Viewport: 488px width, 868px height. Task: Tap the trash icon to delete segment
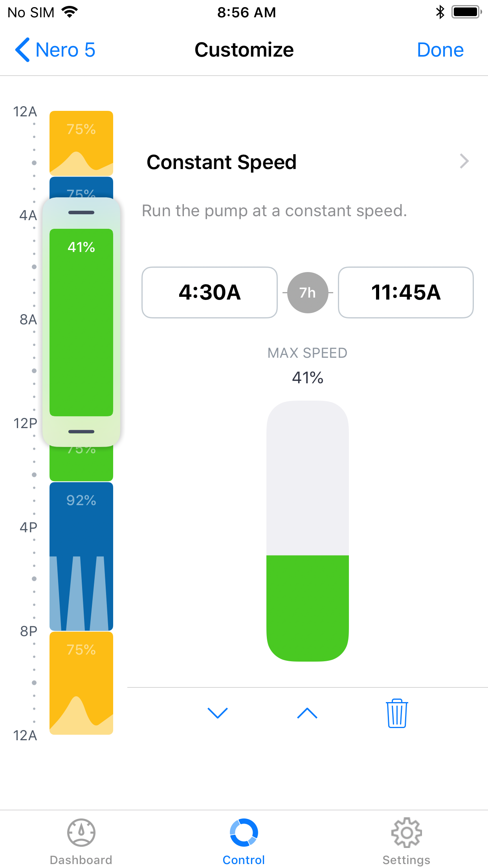[397, 713]
